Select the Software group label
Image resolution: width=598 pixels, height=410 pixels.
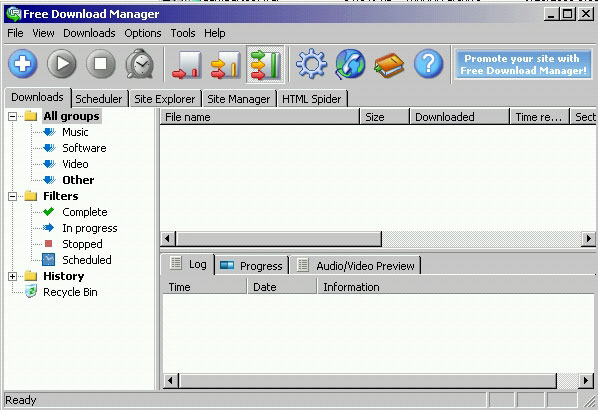(84, 148)
